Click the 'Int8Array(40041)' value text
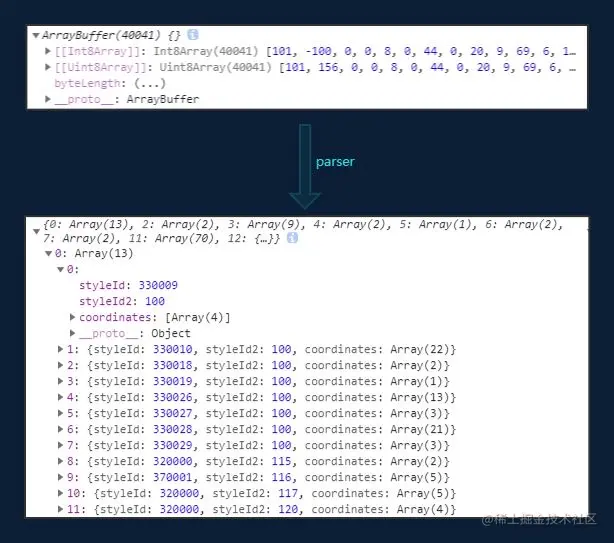This screenshot has width=614, height=543. click(206, 51)
